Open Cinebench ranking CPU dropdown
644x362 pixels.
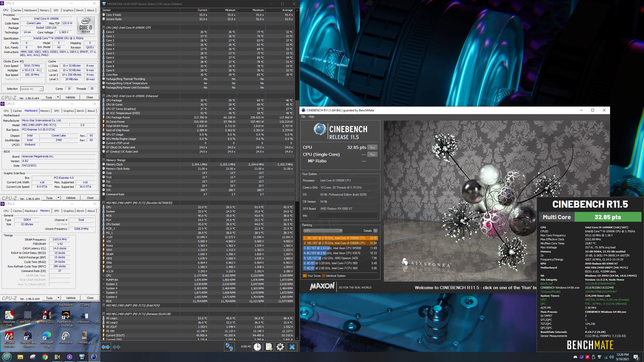point(323,231)
